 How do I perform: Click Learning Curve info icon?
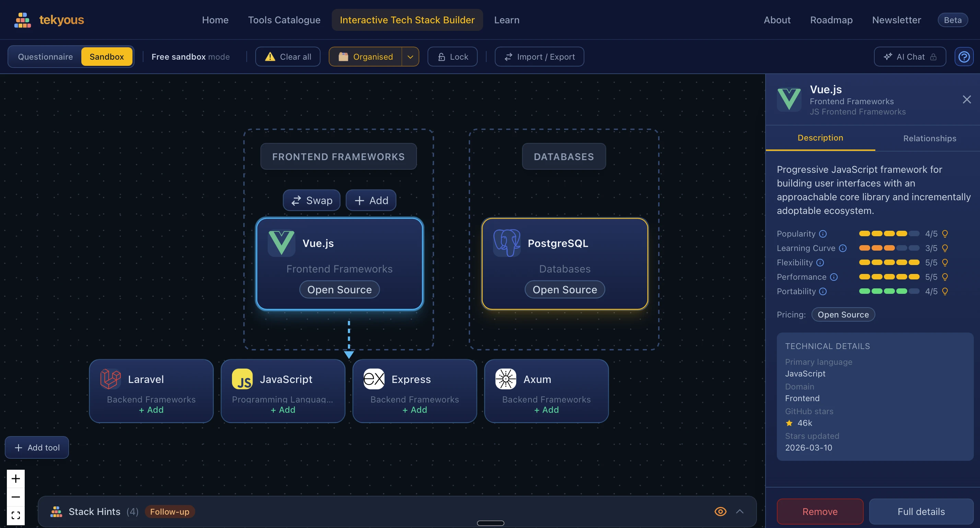pos(842,248)
